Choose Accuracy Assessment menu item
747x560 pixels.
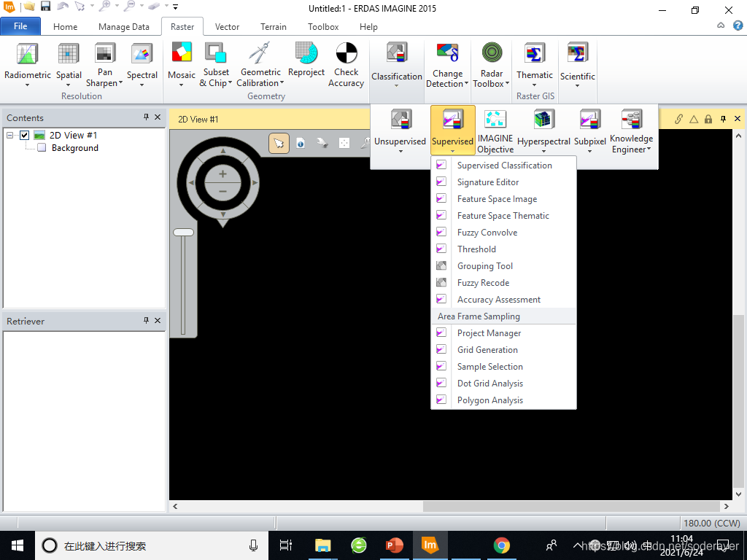click(503, 299)
